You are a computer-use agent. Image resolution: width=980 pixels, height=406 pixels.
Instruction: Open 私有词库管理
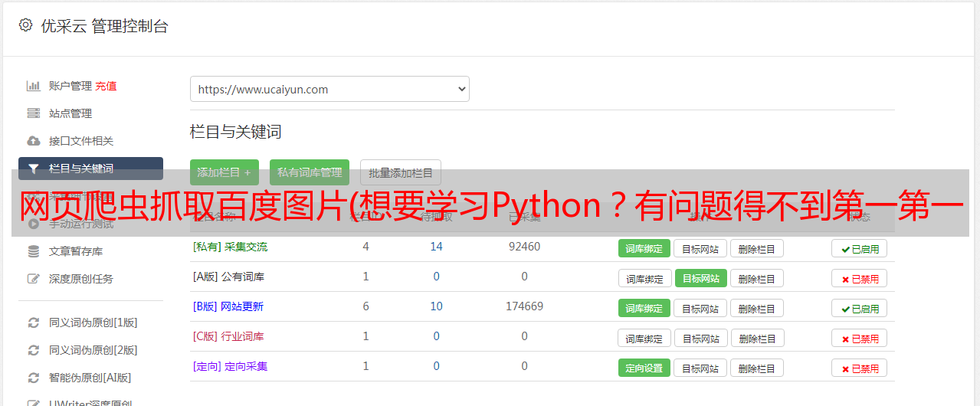click(310, 172)
